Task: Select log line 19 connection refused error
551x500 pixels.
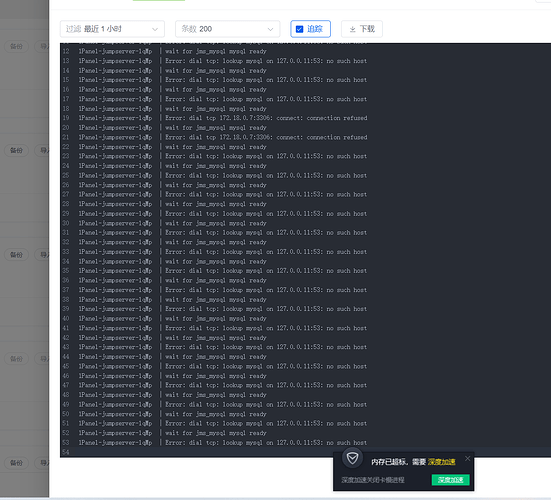Action: tap(266, 118)
